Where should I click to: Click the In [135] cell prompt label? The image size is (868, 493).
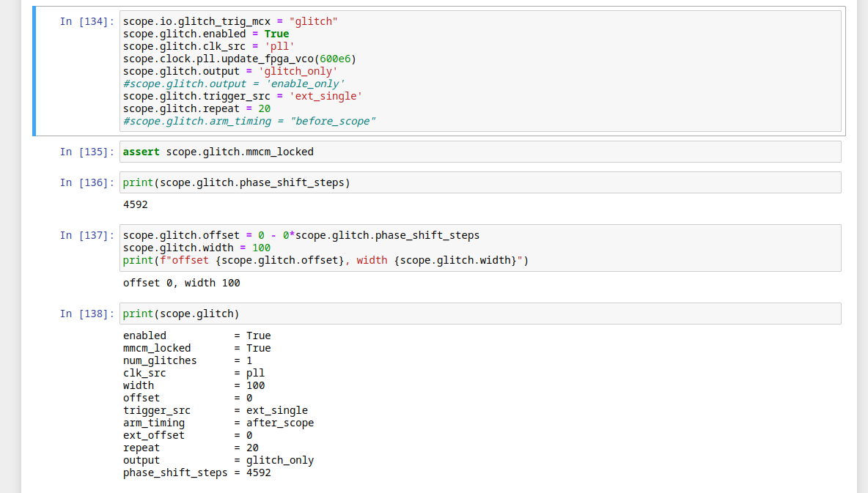pos(87,152)
